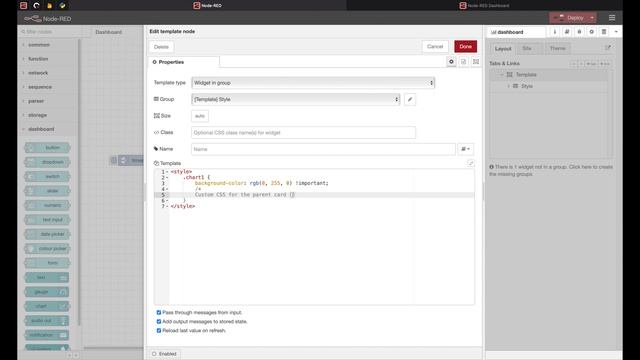The image size is (640, 360).
Task: Click here to create the missing groups
Action: tap(550, 170)
